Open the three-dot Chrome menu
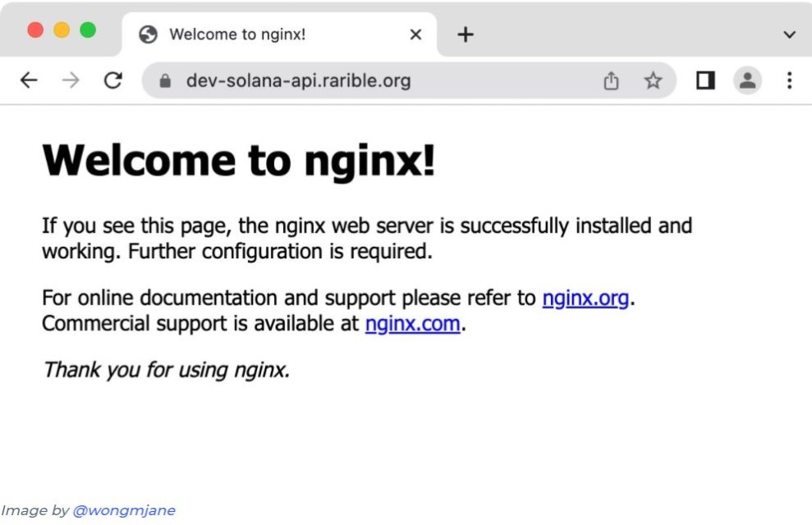 click(789, 80)
